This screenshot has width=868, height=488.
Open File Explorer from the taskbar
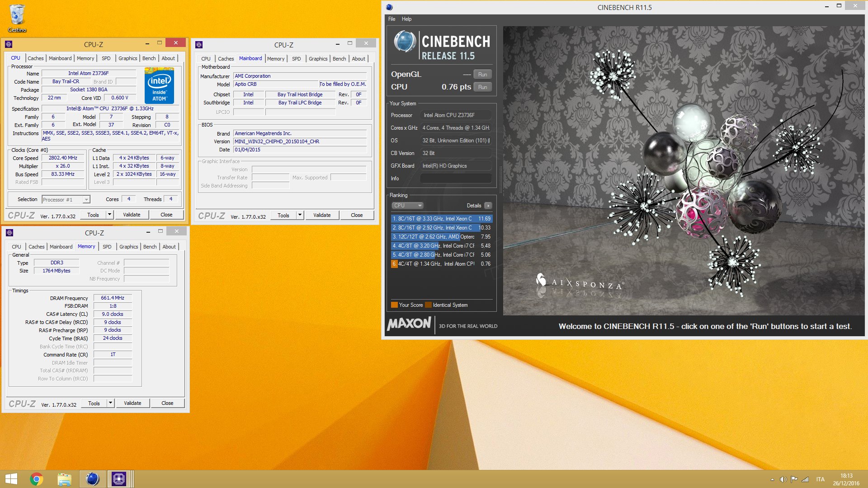tap(64, 479)
